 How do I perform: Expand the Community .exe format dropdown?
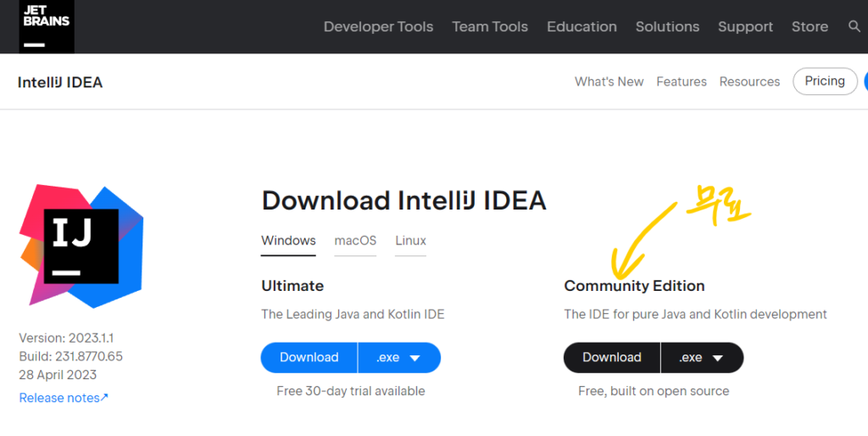click(x=702, y=357)
